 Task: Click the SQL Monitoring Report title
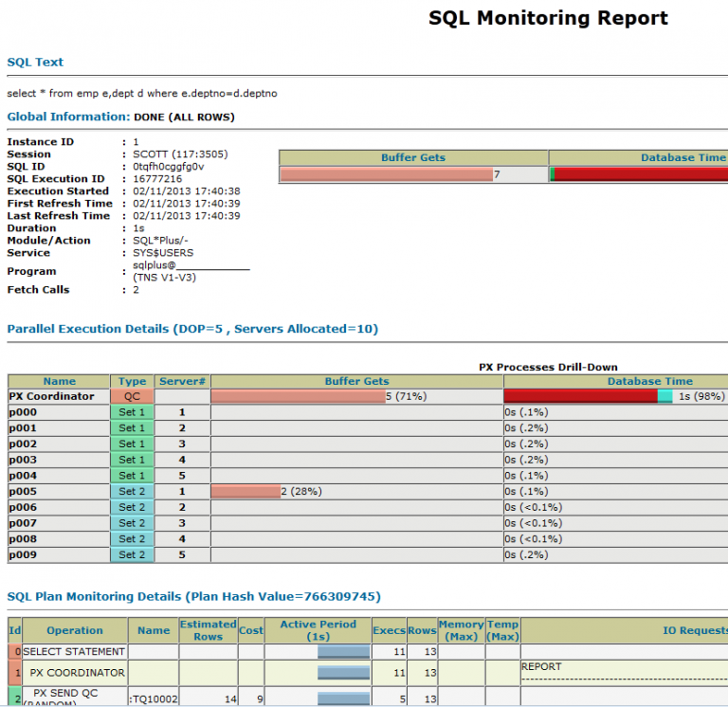(x=548, y=18)
